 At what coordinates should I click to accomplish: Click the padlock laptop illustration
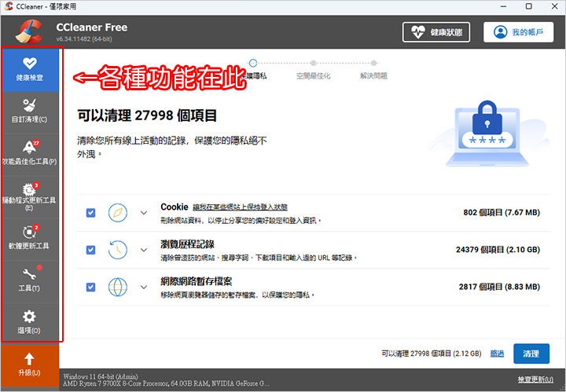pyautogui.click(x=487, y=134)
